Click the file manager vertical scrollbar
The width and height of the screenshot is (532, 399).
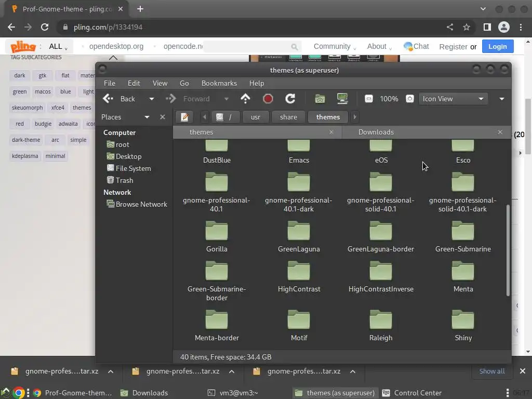click(x=508, y=250)
